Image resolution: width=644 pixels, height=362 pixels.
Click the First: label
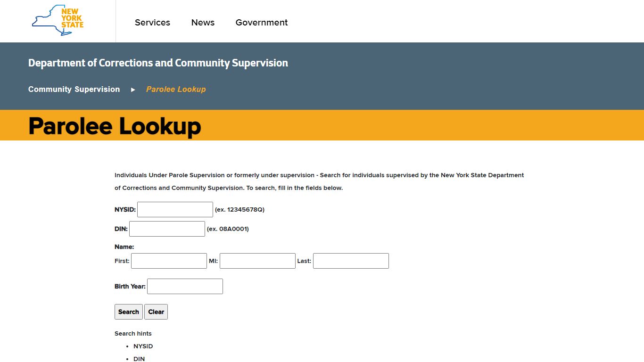click(x=122, y=261)
